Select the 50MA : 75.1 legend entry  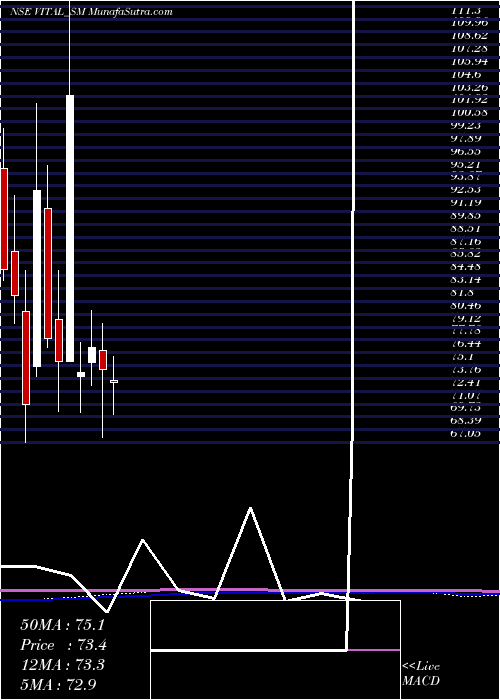pyautogui.click(x=62, y=625)
